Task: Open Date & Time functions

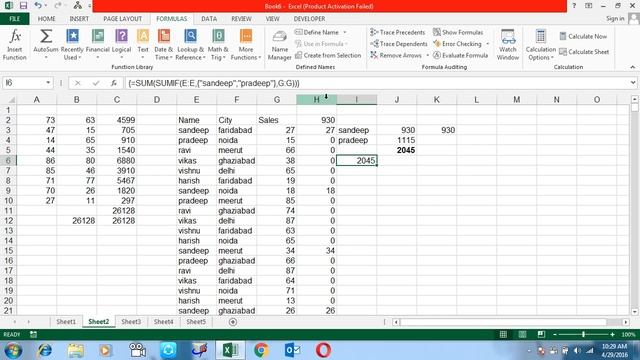Action: click(164, 45)
